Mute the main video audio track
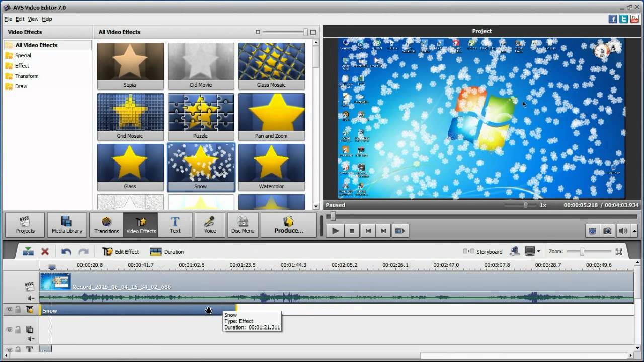The image size is (644, 362). point(30,298)
